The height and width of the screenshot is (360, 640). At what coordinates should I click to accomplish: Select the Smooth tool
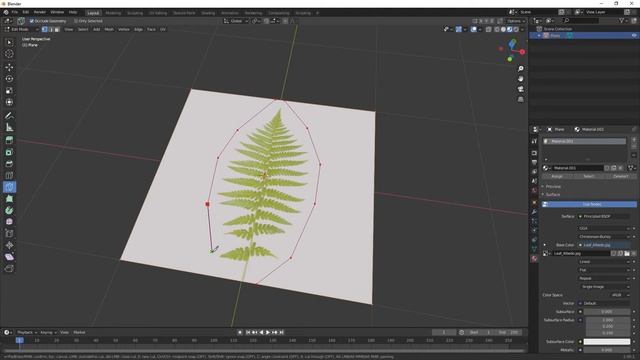click(x=9, y=222)
